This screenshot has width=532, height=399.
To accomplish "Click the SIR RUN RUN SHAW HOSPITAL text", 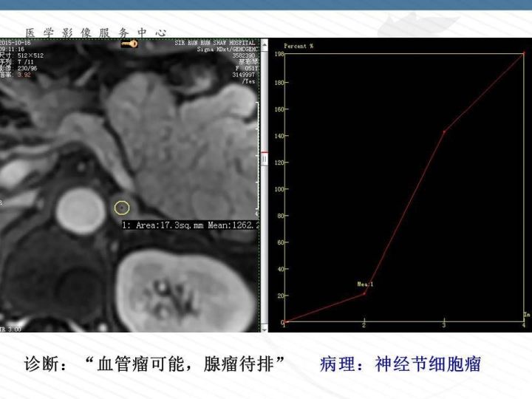I will pos(215,43).
